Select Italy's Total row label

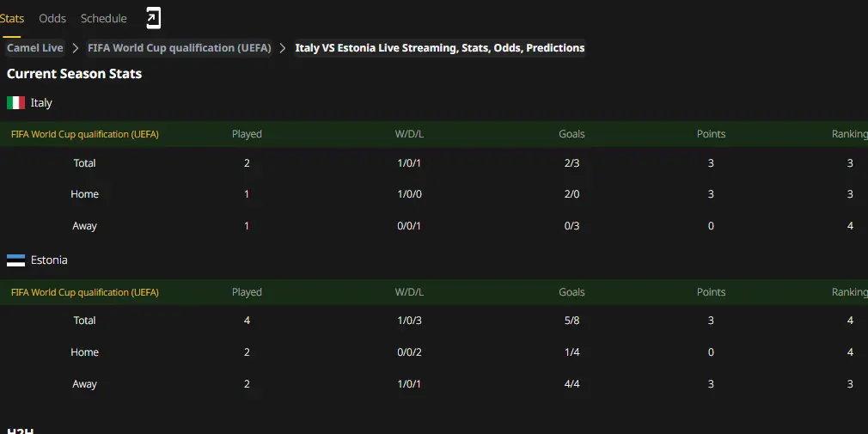(85, 162)
